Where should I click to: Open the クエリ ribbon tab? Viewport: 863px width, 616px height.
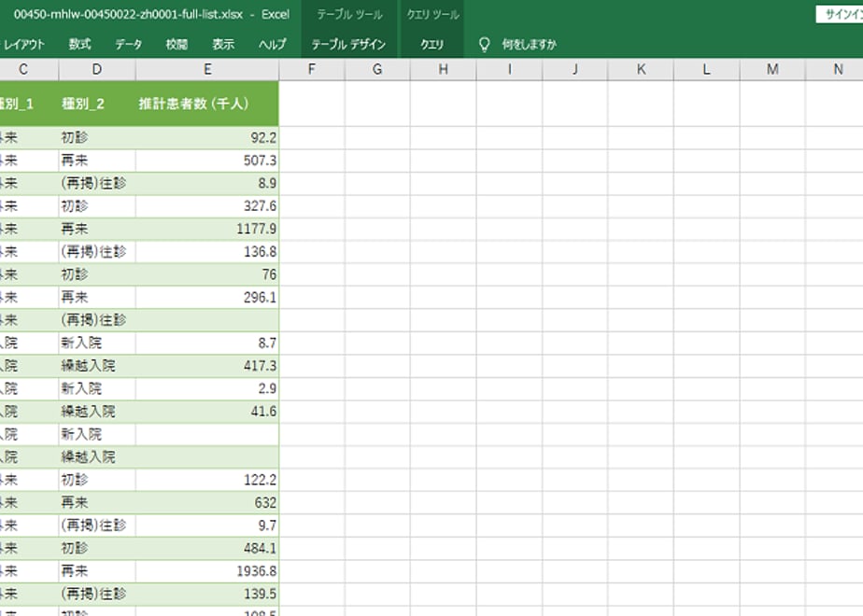431,45
